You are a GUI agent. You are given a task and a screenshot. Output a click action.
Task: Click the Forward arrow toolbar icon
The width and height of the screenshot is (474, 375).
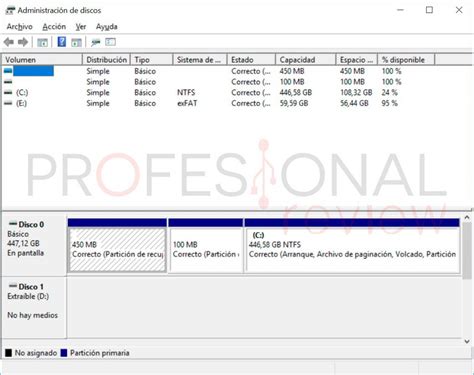click(x=23, y=42)
